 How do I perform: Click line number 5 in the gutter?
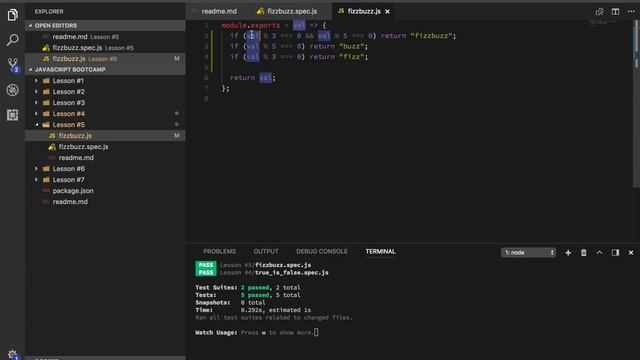206,67
